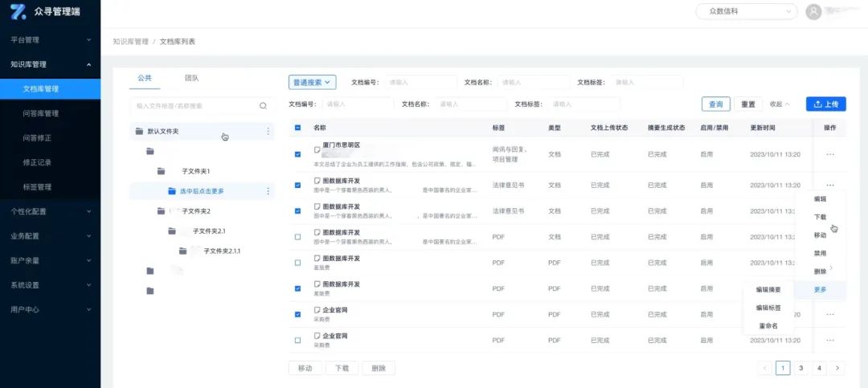Go to page 4 in pagination

tap(818, 368)
